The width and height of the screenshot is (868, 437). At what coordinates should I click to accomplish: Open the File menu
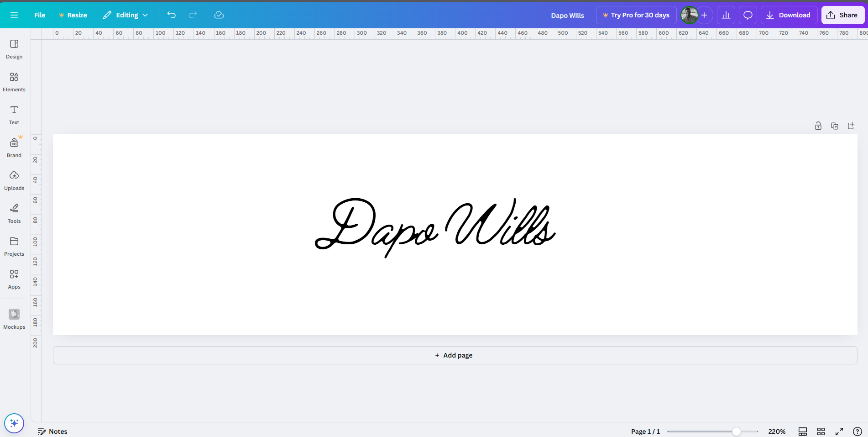point(39,15)
